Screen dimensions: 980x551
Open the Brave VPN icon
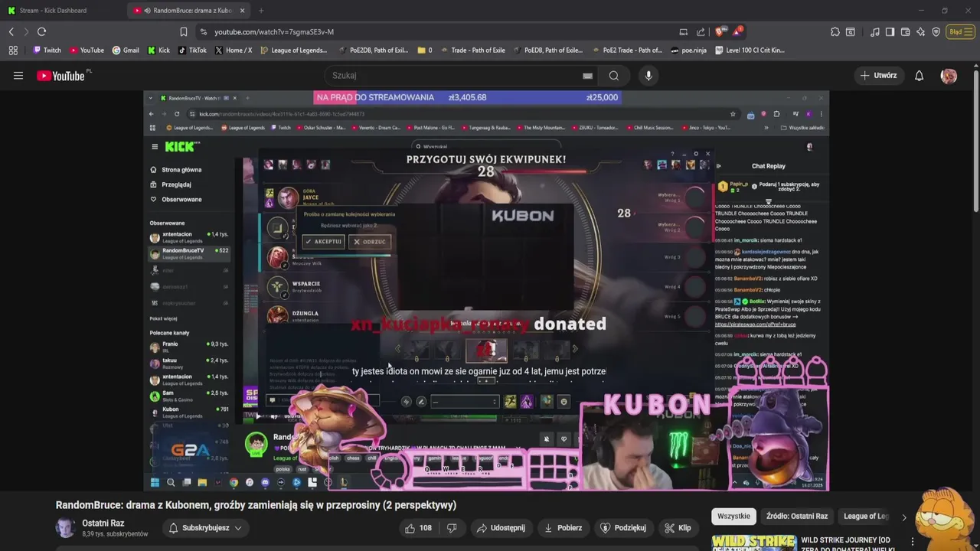(936, 31)
